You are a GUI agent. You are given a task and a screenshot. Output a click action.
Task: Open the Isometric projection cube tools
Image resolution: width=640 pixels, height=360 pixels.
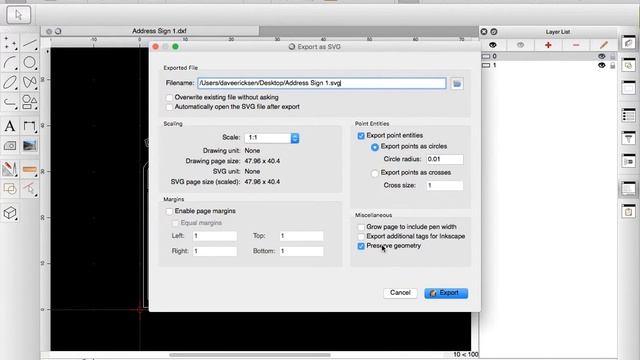click(x=10, y=213)
